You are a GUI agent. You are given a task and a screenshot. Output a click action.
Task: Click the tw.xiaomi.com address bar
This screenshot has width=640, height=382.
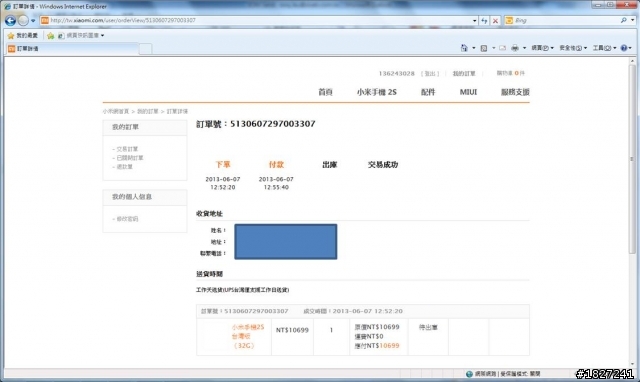[x=255, y=20]
